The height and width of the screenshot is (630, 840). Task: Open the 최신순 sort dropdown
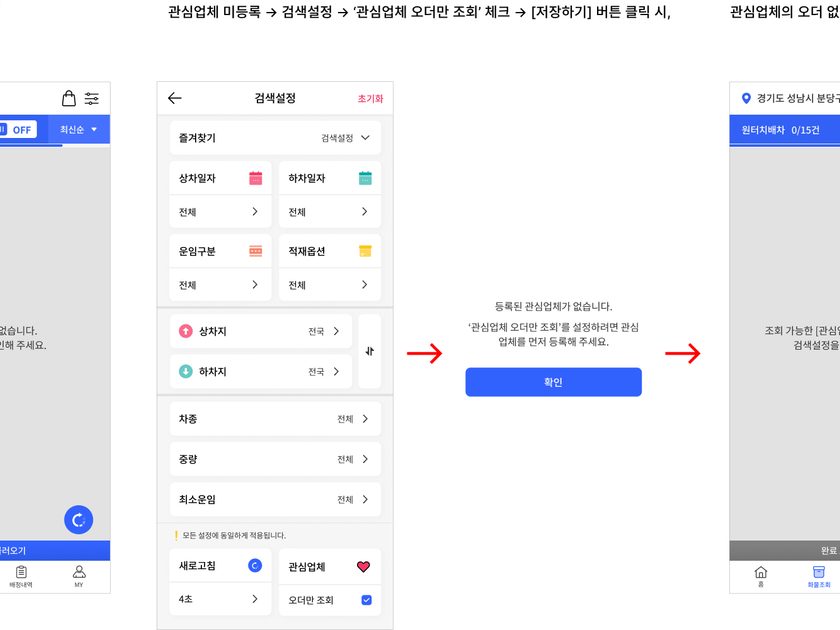(78, 130)
